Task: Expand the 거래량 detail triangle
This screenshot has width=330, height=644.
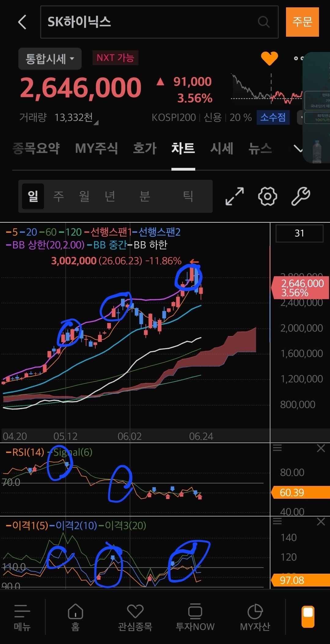Action: 96,123
